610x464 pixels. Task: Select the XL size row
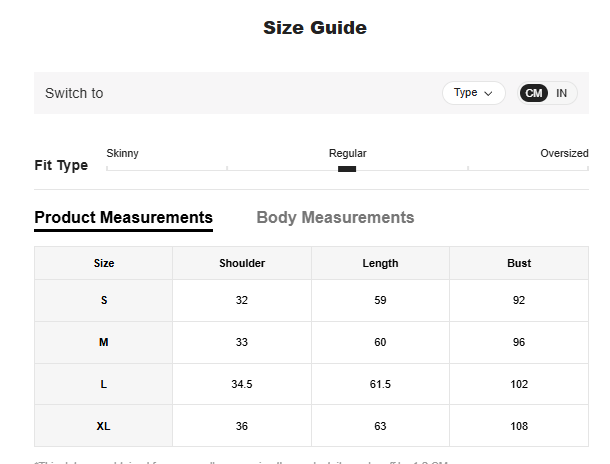104,426
